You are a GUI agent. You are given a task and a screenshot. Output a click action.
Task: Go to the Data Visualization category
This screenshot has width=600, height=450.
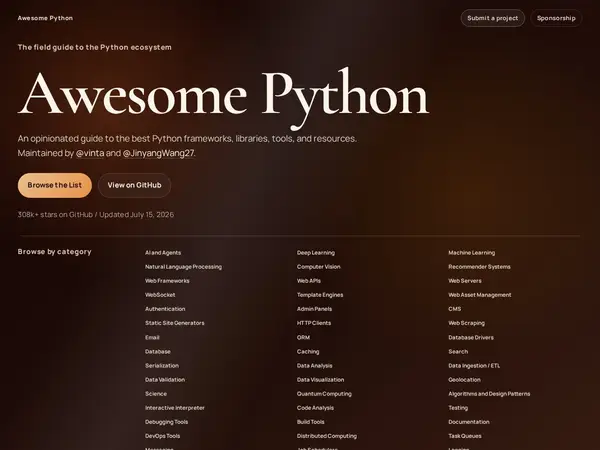320,380
